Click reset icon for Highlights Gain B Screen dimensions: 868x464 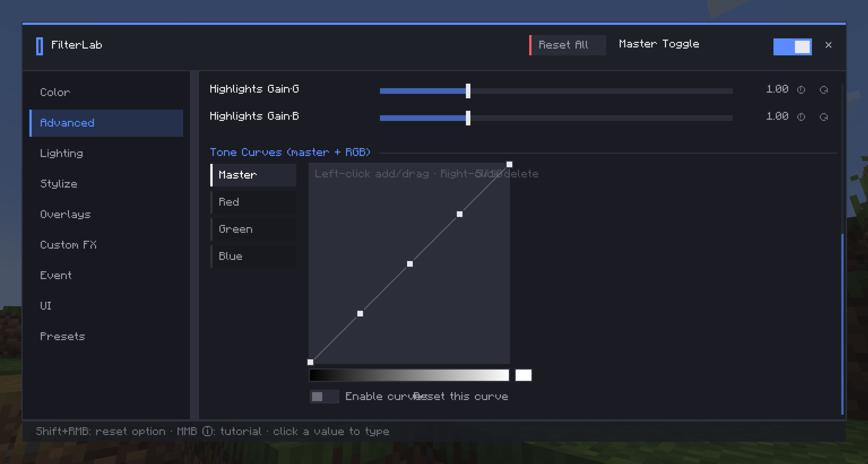point(823,117)
